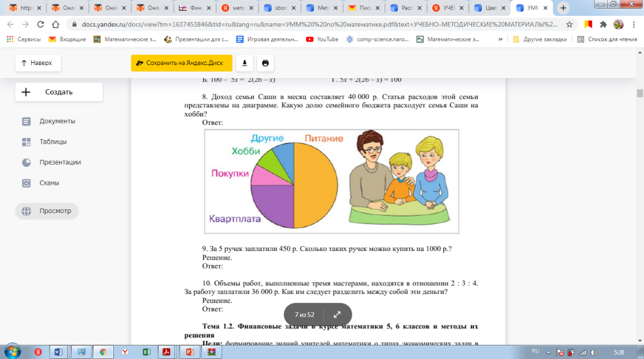
Task: Open browser extensions puzzle icon
Action: tap(603, 25)
